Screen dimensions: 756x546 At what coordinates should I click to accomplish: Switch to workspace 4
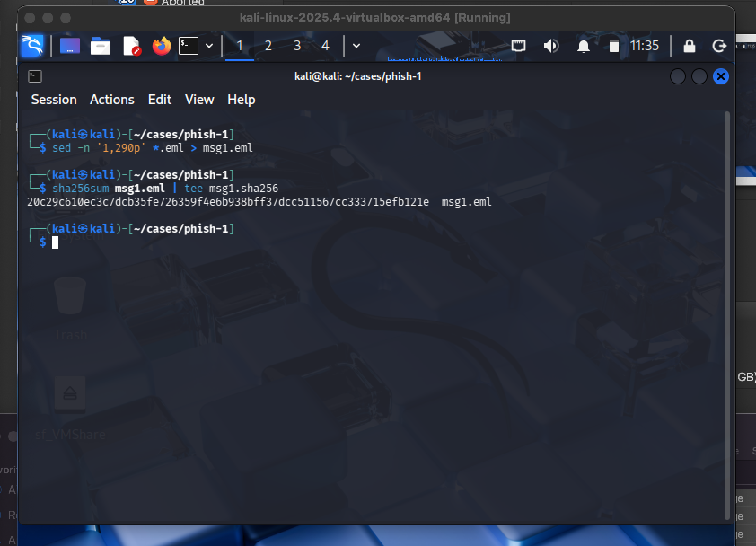[x=325, y=46]
